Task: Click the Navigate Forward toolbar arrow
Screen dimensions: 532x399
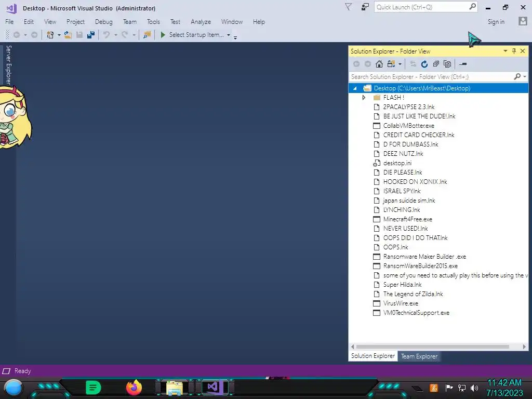Action: point(34,35)
